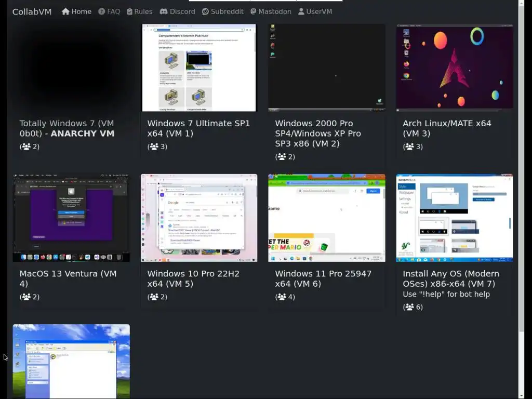Image resolution: width=532 pixels, height=399 pixels.
Task: Click the Reddit logo icon
Action: coord(205,11)
